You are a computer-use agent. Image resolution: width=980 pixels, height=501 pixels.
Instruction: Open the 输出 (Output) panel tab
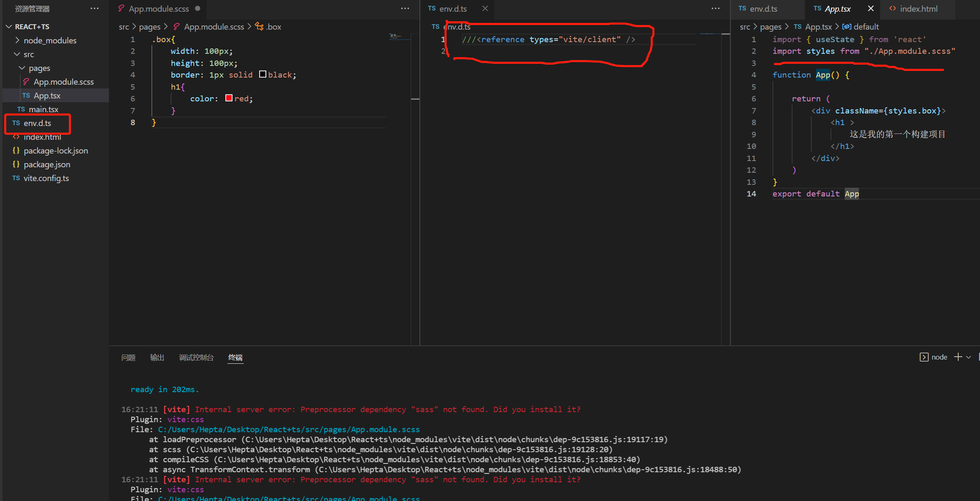[x=157, y=357]
